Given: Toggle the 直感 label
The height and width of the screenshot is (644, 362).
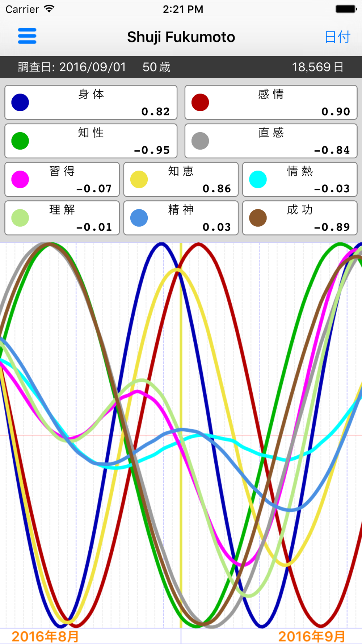Looking at the screenshot, I should click(x=271, y=133).
